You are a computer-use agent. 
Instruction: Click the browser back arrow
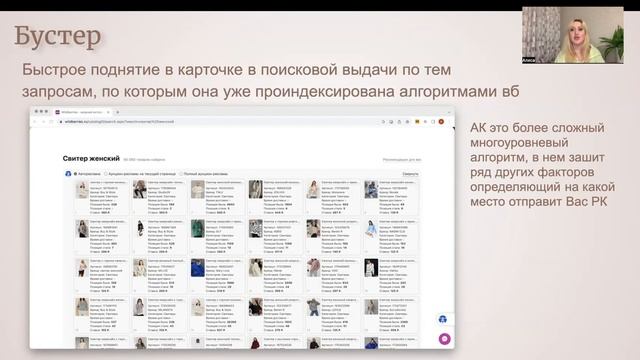35,122
